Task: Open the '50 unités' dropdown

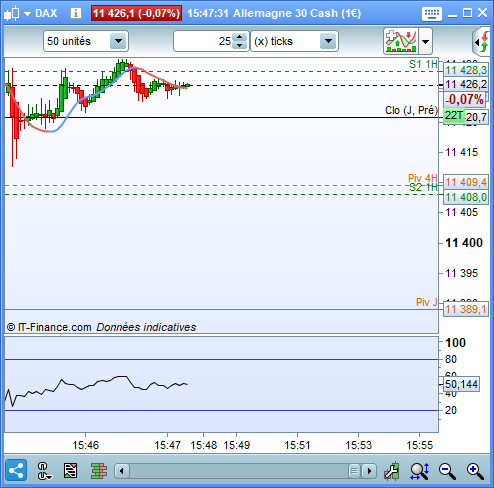Action: (86, 41)
